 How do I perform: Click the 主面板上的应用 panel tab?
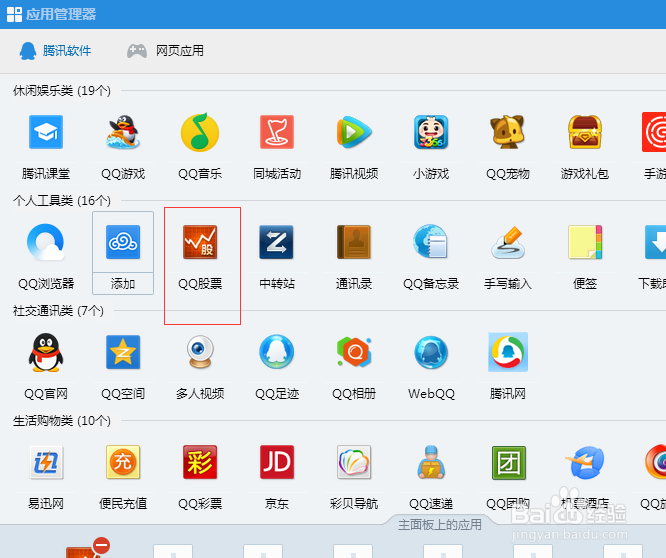[x=440, y=525]
